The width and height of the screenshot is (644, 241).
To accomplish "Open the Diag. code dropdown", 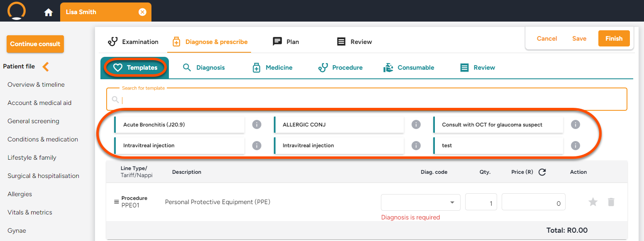I will 420,202.
